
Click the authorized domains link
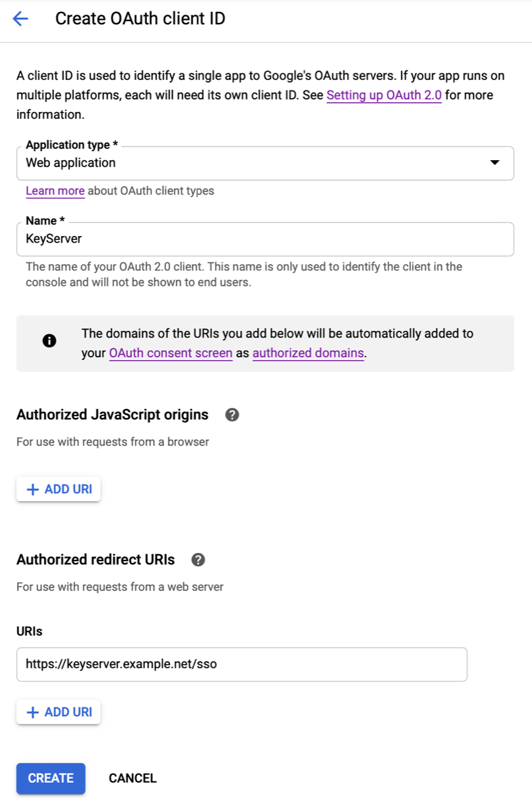[x=308, y=353]
